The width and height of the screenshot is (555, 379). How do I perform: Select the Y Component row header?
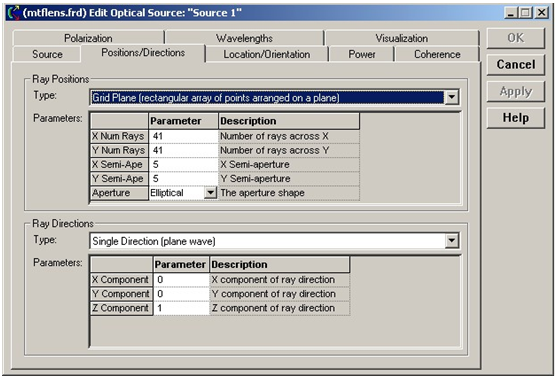point(121,294)
